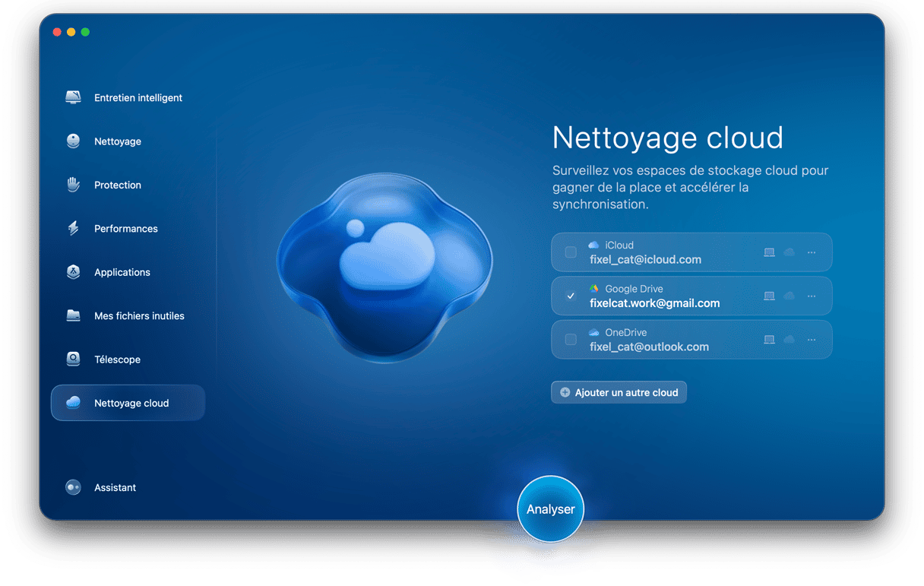
Task: Click Ajouter un autre cloud button
Action: click(619, 392)
